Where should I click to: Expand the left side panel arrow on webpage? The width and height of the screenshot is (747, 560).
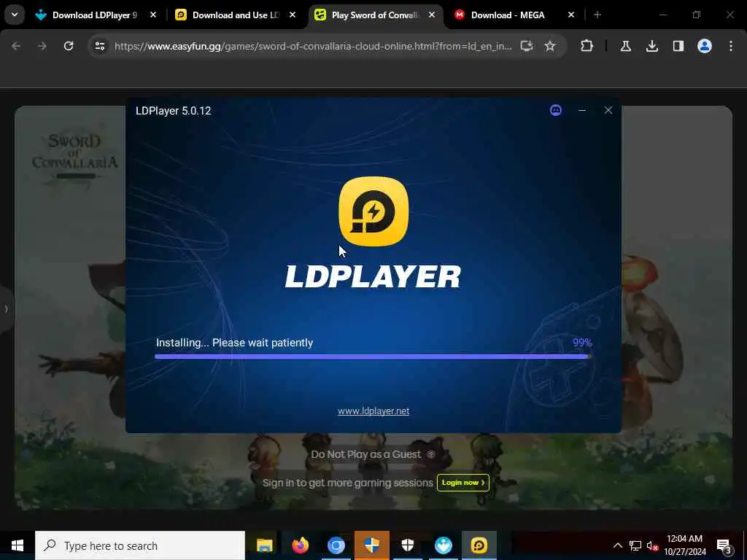tap(6, 309)
